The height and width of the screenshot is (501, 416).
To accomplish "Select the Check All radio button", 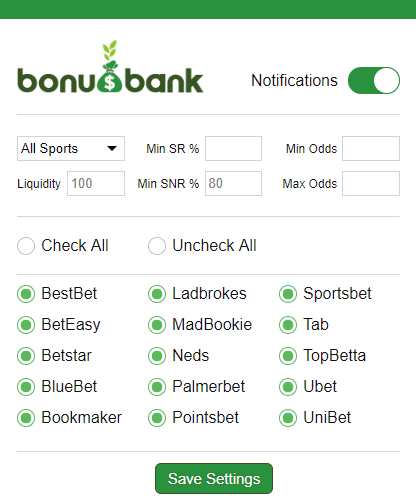I will coord(26,246).
